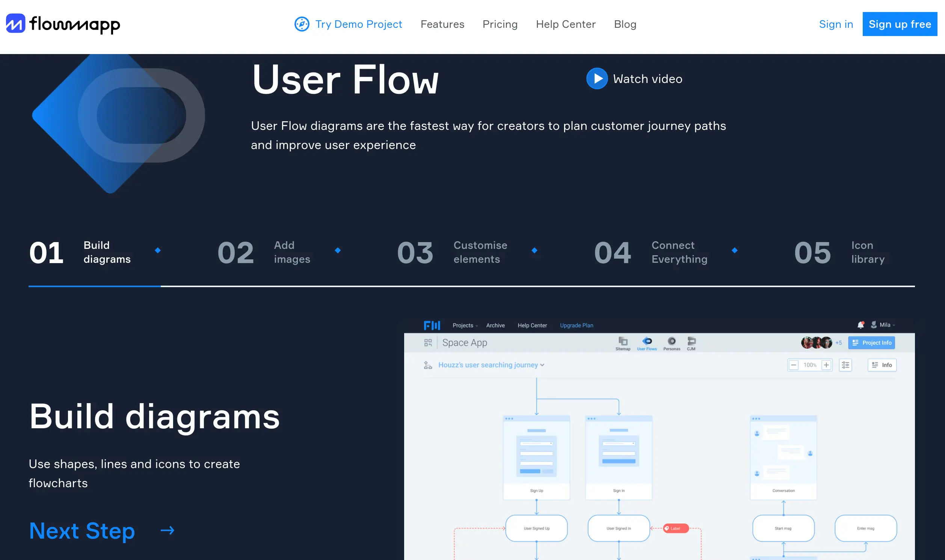Image resolution: width=945 pixels, height=560 pixels.
Task: Click the Sign up free button
Action: 899,24
